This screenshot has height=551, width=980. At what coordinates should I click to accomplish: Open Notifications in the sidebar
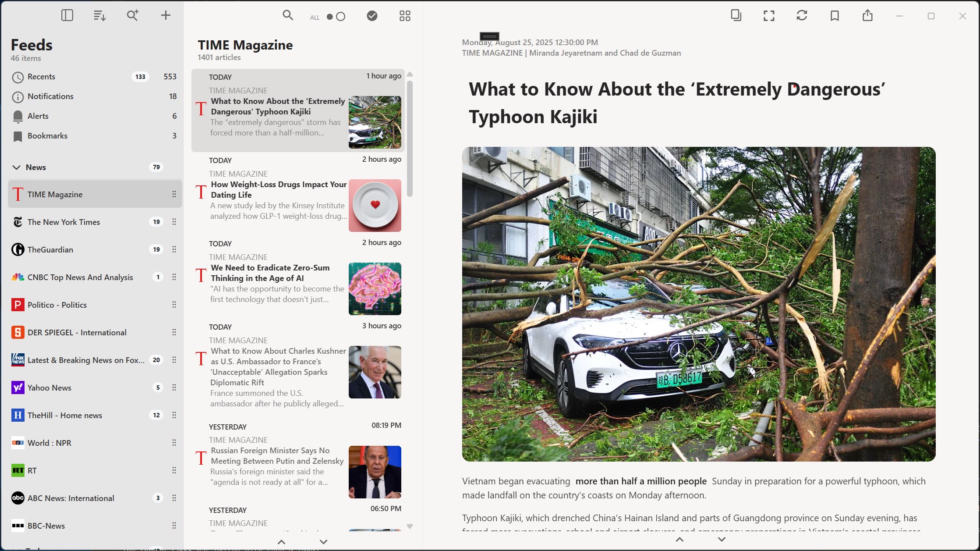(x=95, y=96)
